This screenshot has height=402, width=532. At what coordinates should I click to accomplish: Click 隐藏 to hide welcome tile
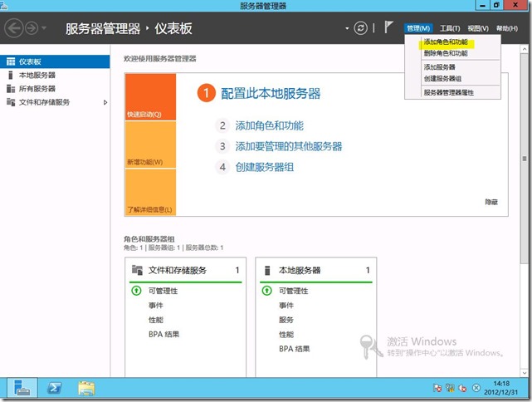pos(491,202)
